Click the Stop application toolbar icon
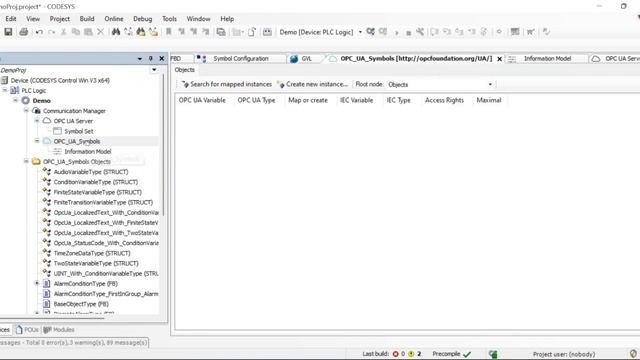 click(409, 33)
